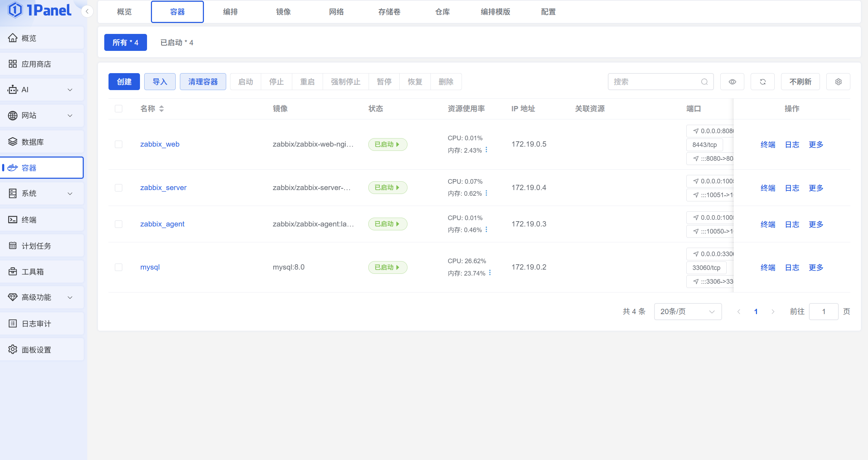The width and height of the screenshot is (868, 460).
Task: Select the mysql container checkbox
Action: [x=119, y=267]
